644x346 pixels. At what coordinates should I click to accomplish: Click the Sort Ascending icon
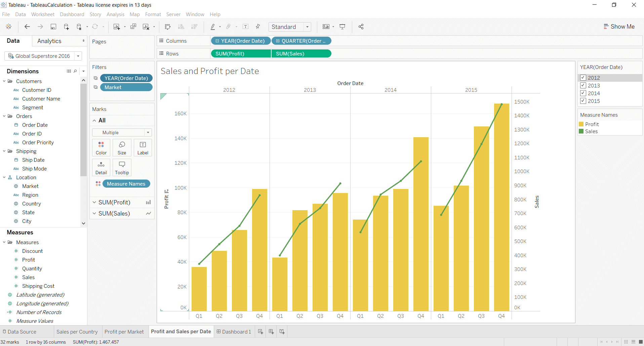coord(181,27)
